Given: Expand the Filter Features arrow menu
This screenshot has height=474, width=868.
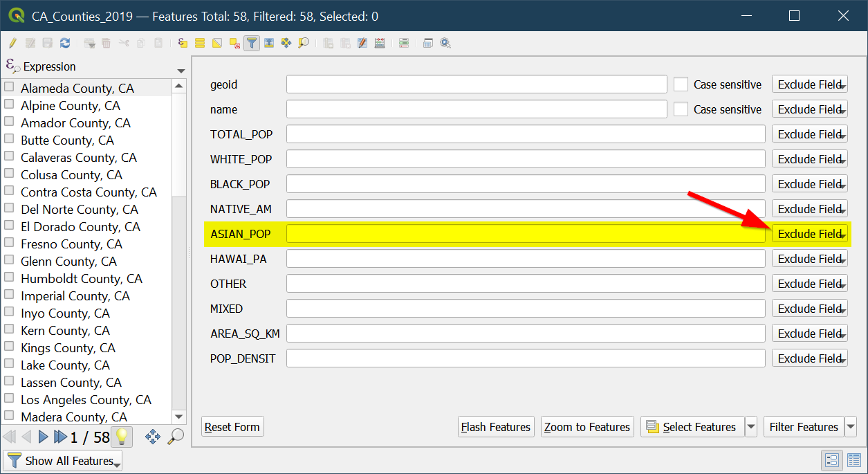Looking at the screenshot, I should pyautogui.click(x=851, y=427).
